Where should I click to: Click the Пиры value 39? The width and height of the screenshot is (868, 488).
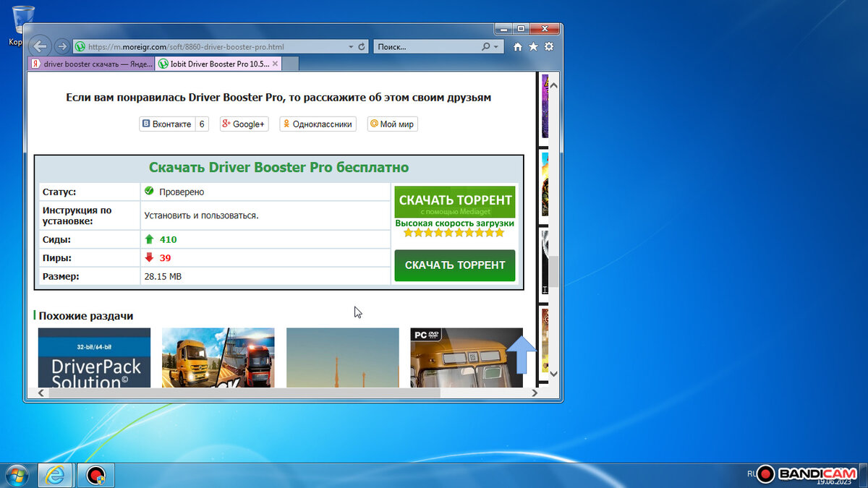tap(165, 257)
